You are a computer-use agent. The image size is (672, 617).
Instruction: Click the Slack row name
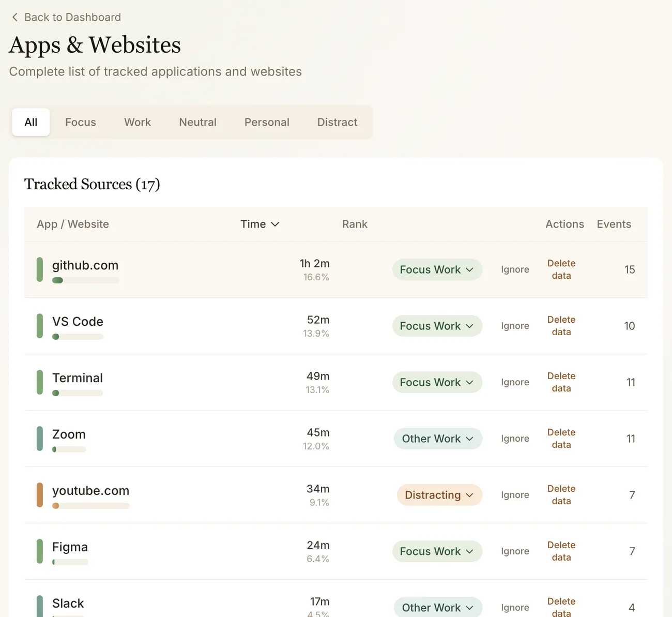(x=68, y=604)
